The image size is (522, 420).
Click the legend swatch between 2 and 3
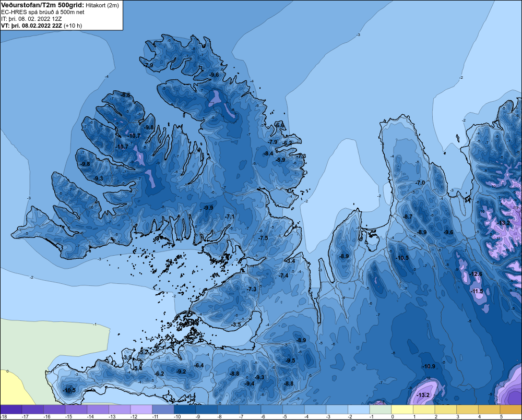[446, 410]
